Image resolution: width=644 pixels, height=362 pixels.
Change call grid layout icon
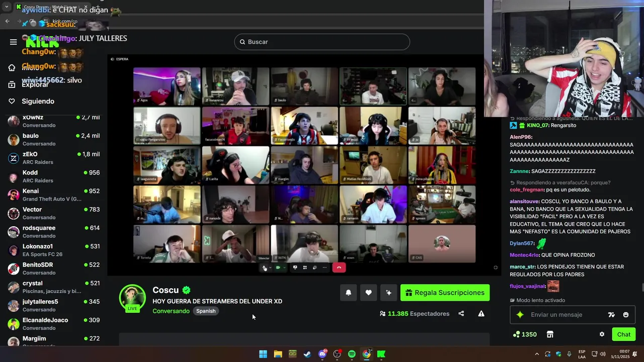(x=305, y=267)
